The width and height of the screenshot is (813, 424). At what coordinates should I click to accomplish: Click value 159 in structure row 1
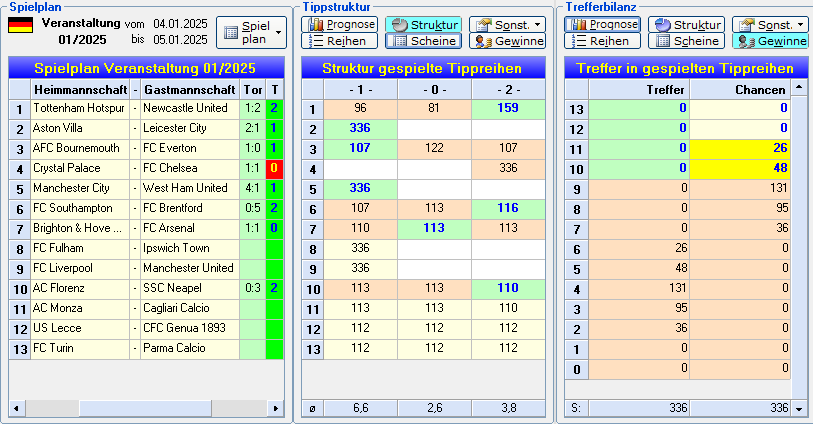click(508, 108)
